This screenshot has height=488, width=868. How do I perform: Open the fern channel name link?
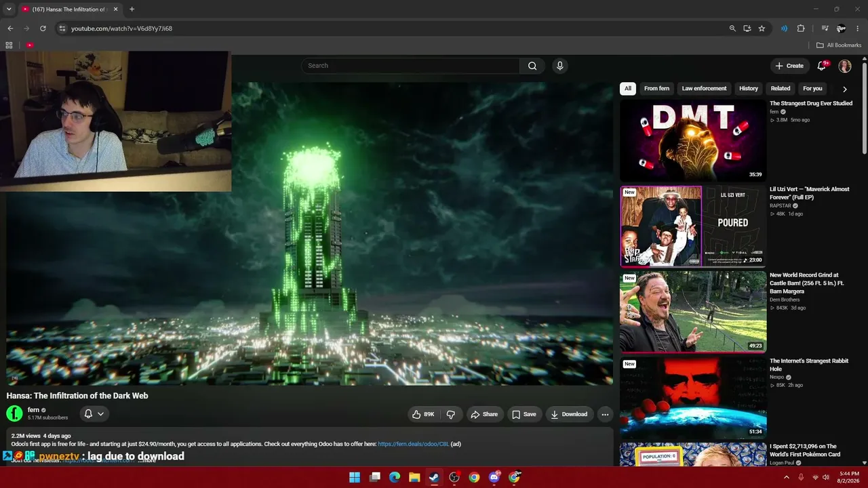tap(33, 410)
